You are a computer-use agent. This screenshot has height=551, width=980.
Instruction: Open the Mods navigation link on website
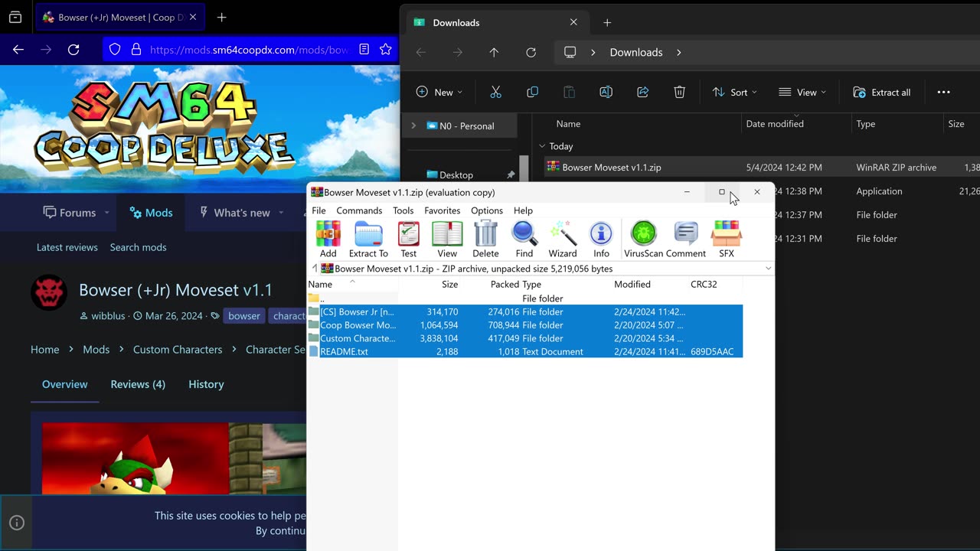coord(151,213)
